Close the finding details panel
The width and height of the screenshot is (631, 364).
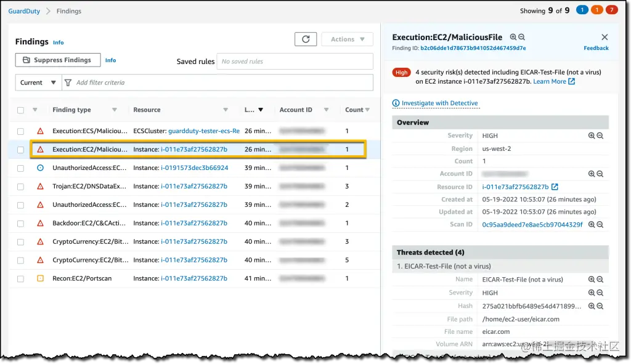coord(605,37)
